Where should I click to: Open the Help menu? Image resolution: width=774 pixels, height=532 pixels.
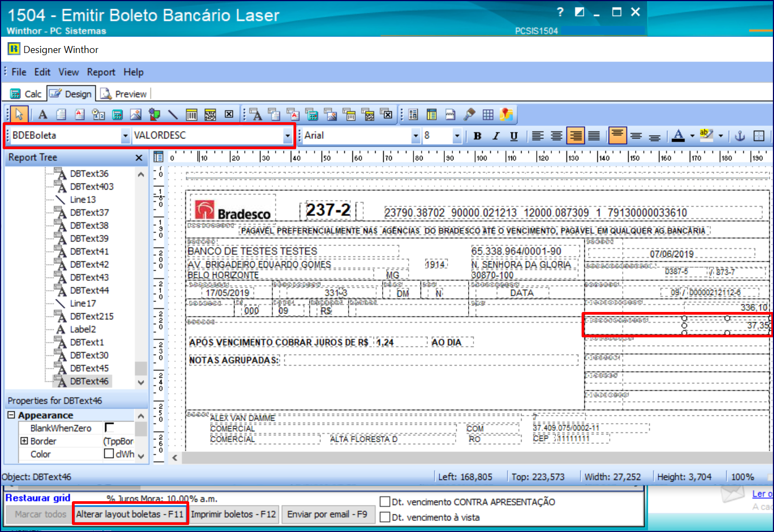[134, 72]
